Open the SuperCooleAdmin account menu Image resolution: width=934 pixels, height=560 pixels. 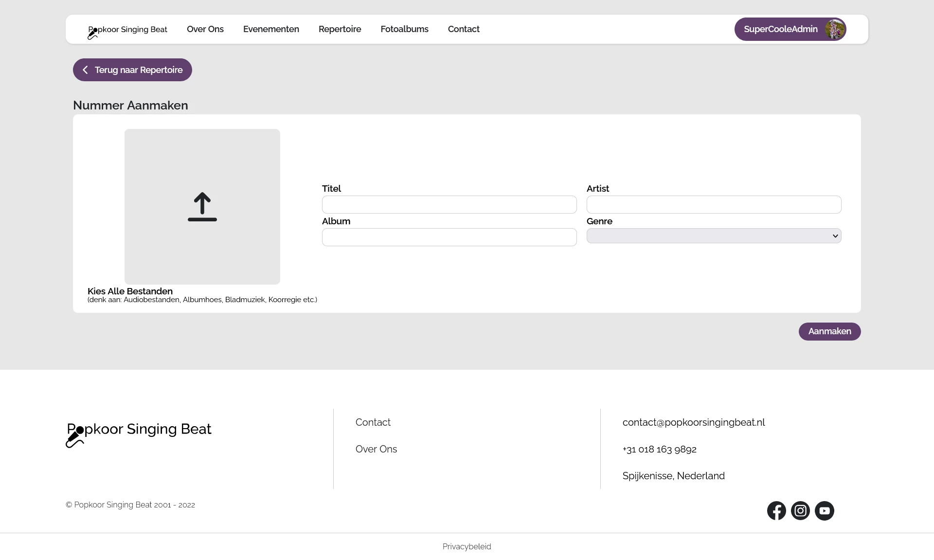pyautogui.click(x=781, y=29)
